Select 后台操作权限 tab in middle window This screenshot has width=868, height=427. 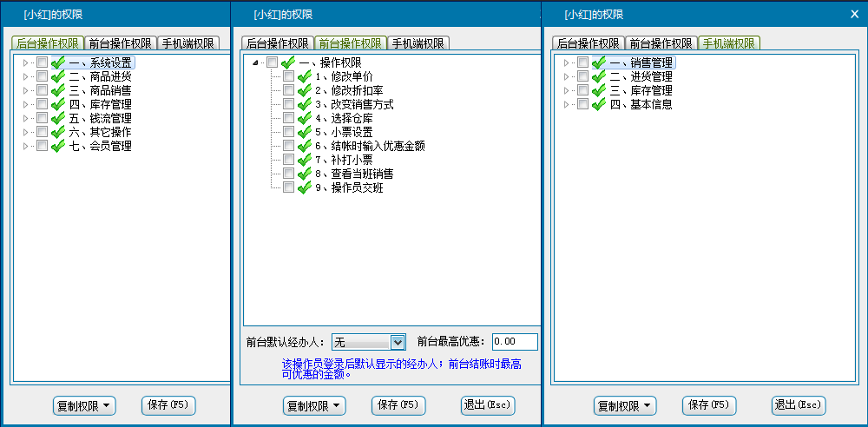coord(277,43)
